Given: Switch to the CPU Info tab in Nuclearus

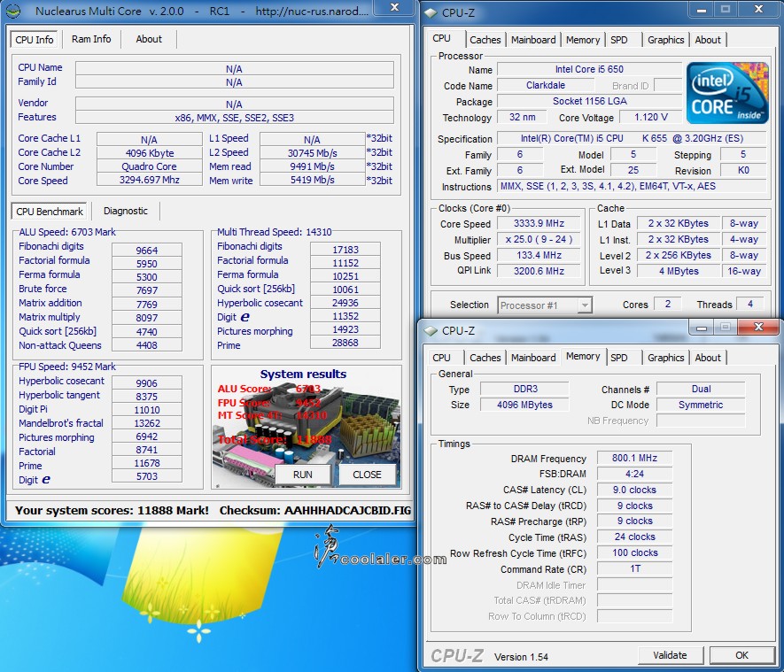Looking at the screenshot, I should (x=34, y=40).
